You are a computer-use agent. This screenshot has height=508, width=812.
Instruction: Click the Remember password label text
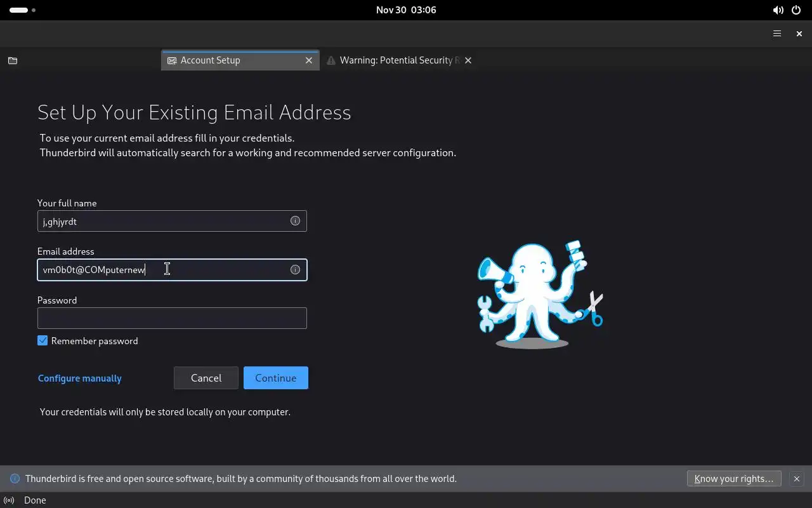(95, 341)
